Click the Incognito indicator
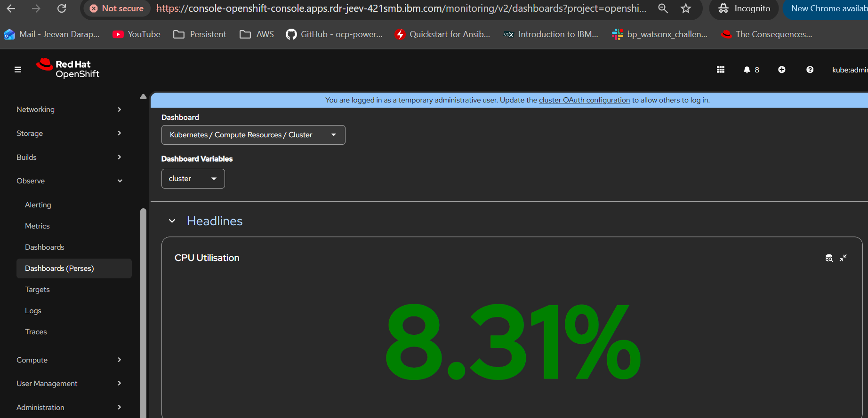 [x=744, y=8]
